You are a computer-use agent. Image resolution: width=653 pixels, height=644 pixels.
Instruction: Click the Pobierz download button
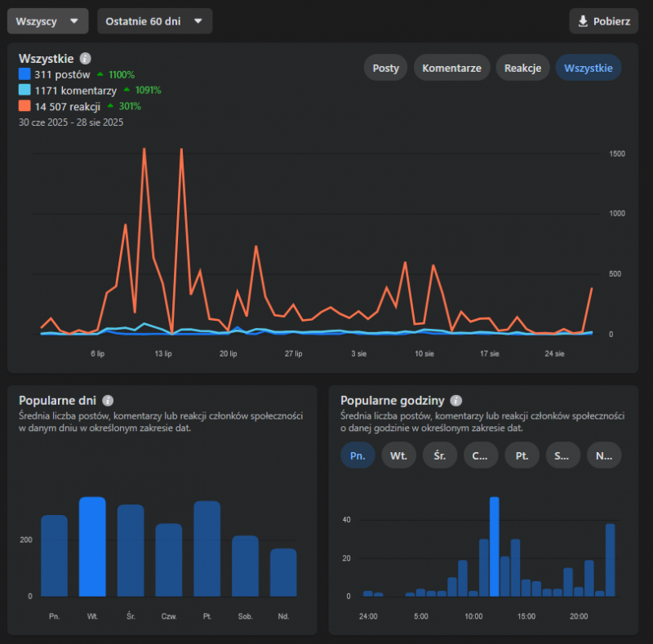coord(604,21)
